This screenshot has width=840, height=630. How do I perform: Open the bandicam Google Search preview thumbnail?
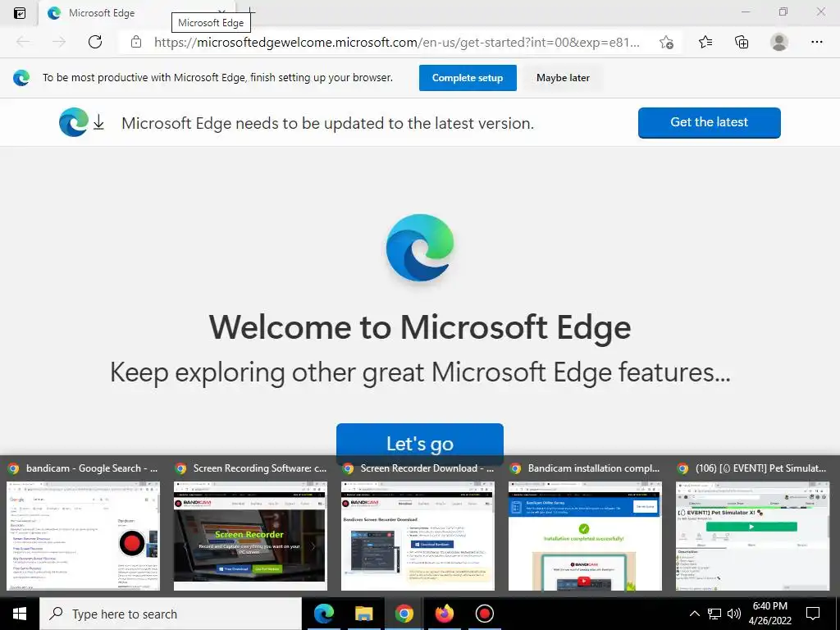click(83, 536)
